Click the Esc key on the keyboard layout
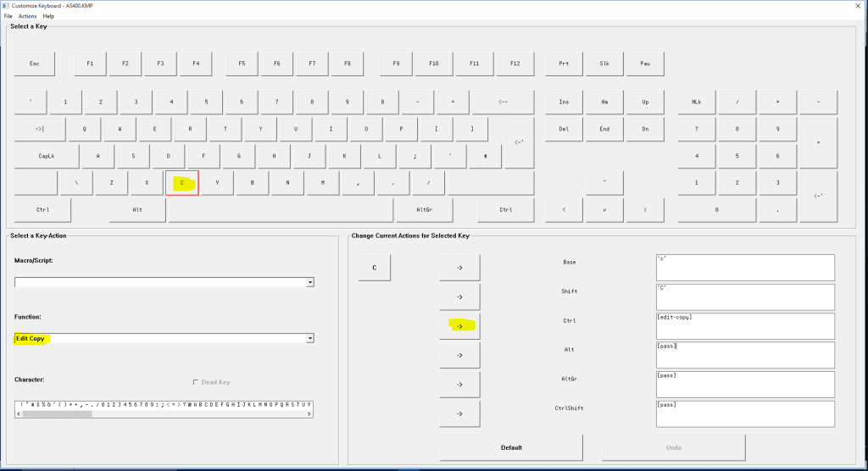The height and width of the screenshot is (471, 868). [35, 64]
